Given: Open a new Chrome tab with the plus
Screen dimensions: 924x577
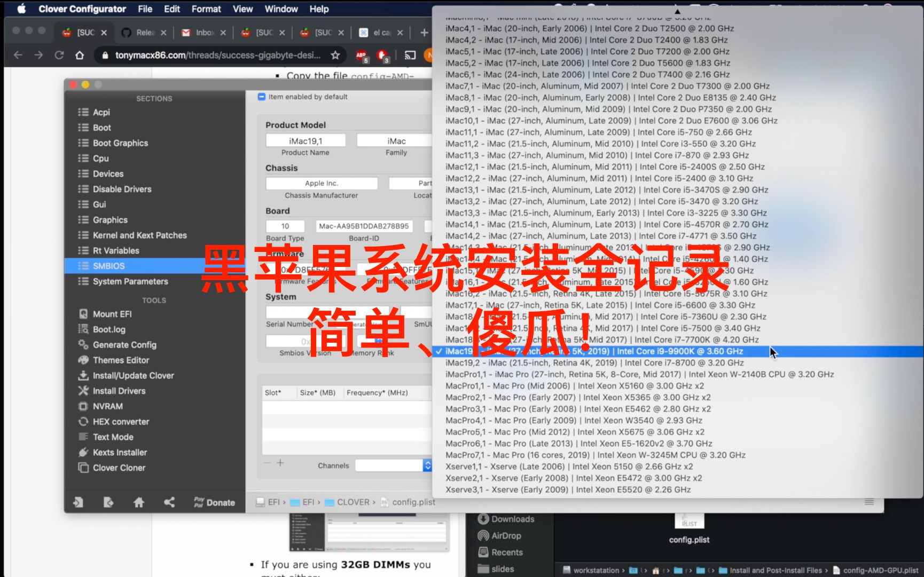Looking at the screenshot, I should tap(424, 33).
